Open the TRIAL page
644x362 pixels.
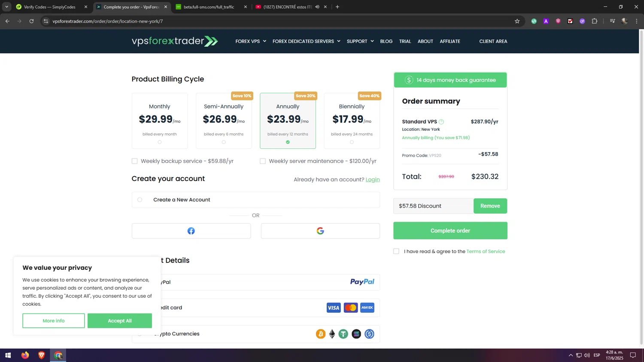click(405, 41)
